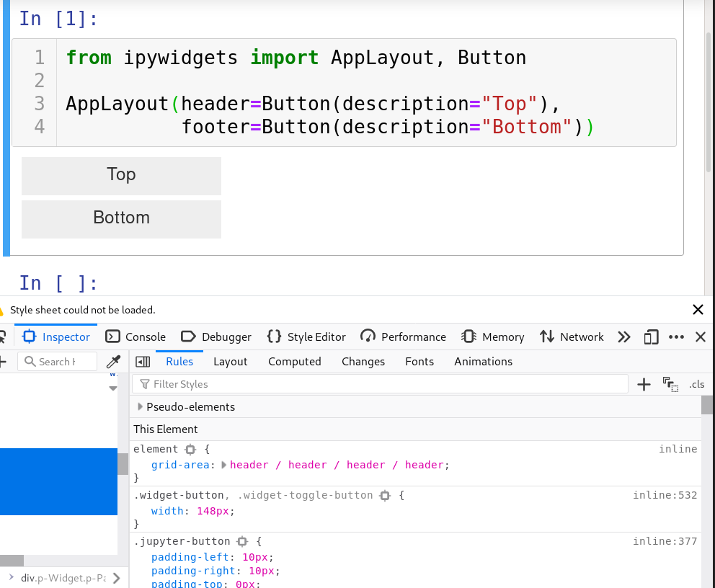Viewport: 715px width, 588px height.
Task: Click the div.p-Widget breadcrumb item
Action: pyautogui.click(x=63, y=578)
